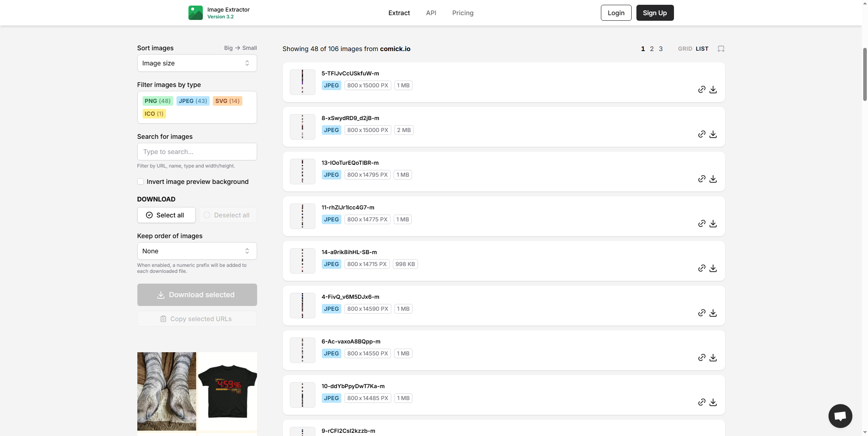Click the comick.io source text
The width and height of the screenshot is (868, 436).
click(x=395, y=49)
